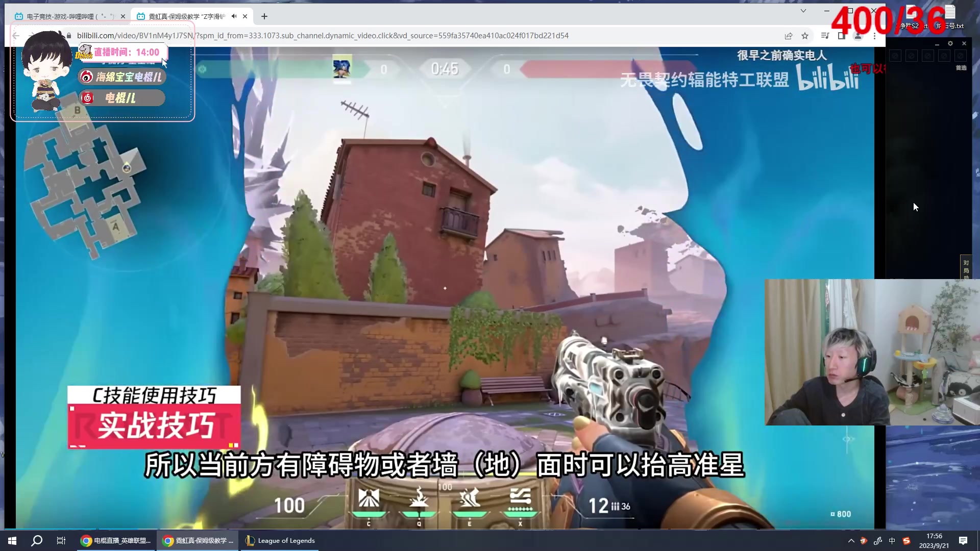Toggle the Chrome side panel
The height and width of the screenshot is (551, 980).
tap(842, 36)
